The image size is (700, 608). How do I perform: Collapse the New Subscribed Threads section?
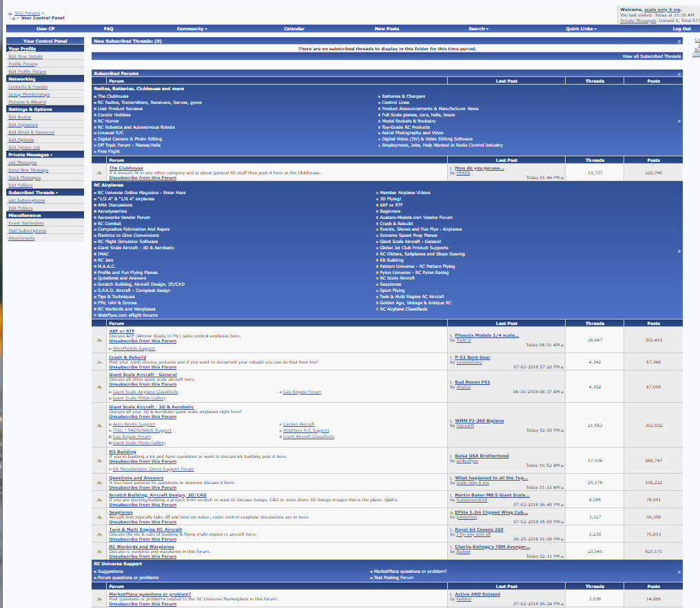click(x=679, y=41)
